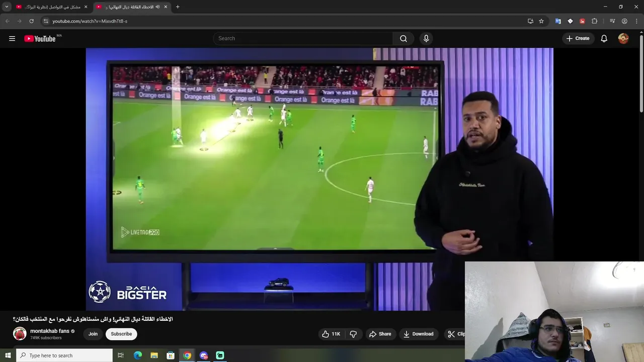Install app icon in address bar
The height and width of the screenshot is (362, 644).
pyautogui.click(x=530, y=21)
